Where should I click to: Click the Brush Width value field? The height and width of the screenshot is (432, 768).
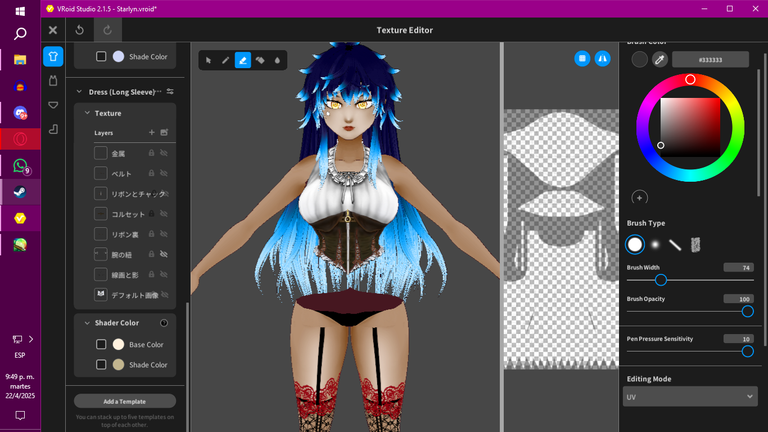pyautogui.click(x=739, y=267)
